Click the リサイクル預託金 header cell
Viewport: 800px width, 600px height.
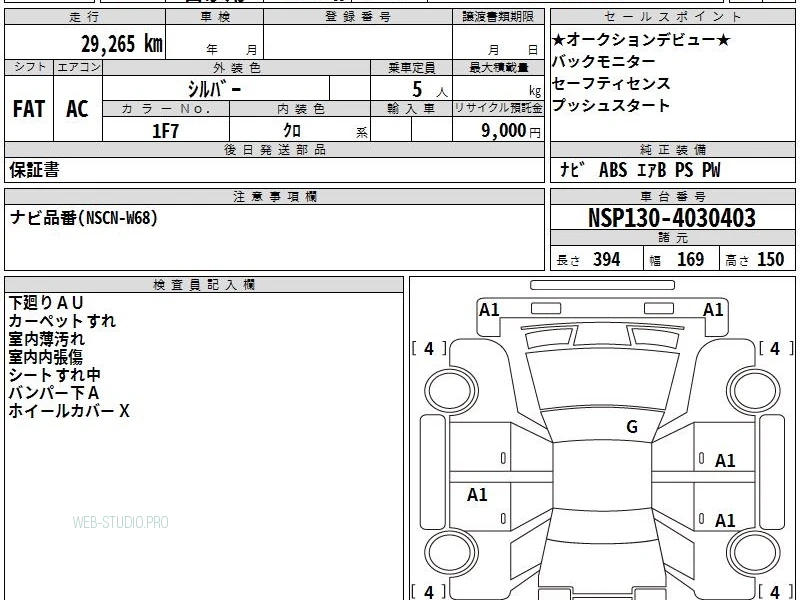pyautogui.click(x=498, y=108)
